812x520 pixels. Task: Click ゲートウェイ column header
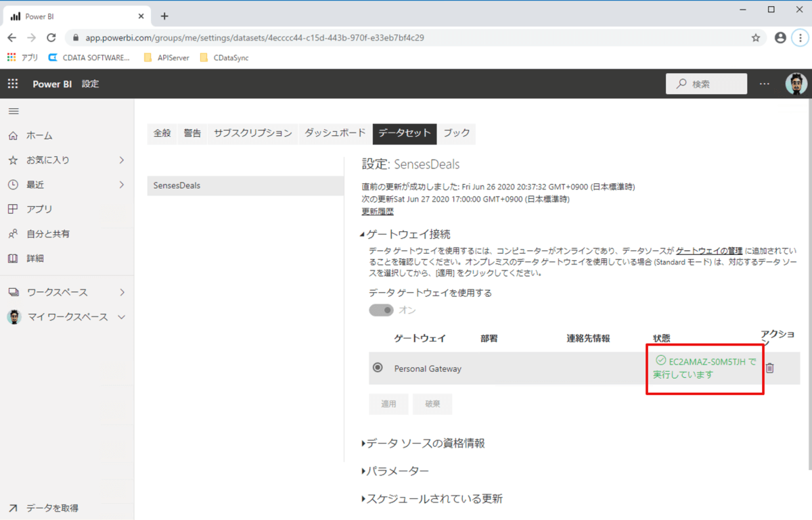pyautogui.click(x=420, y=338)
